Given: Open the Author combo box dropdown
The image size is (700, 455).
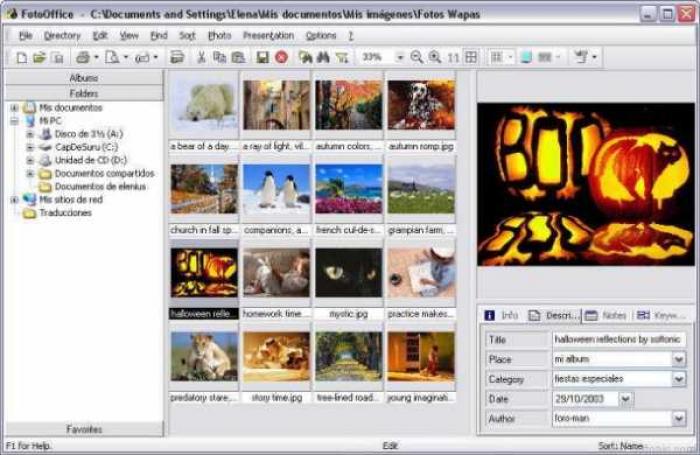Looking at the screenshot, I should (679, 418).
